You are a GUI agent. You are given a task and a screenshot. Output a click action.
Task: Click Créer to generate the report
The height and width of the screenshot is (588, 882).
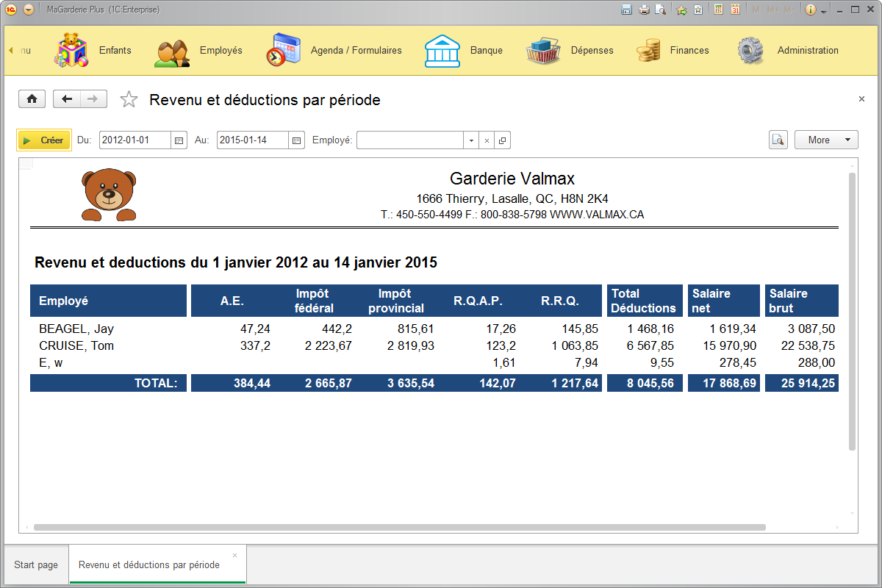point(43,140)
